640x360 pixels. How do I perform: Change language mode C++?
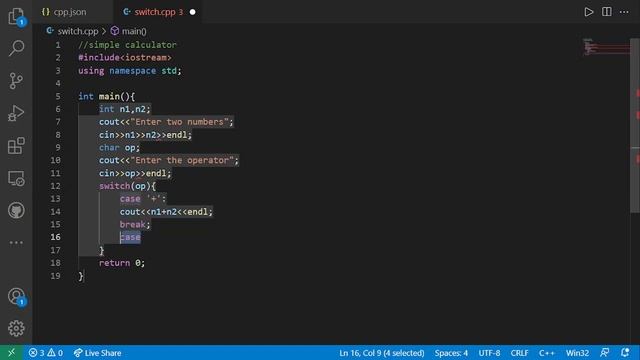coord(547,353)
